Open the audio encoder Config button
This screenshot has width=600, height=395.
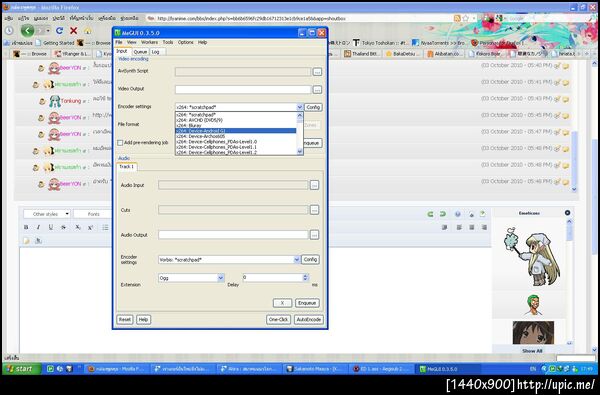point(310,260)
